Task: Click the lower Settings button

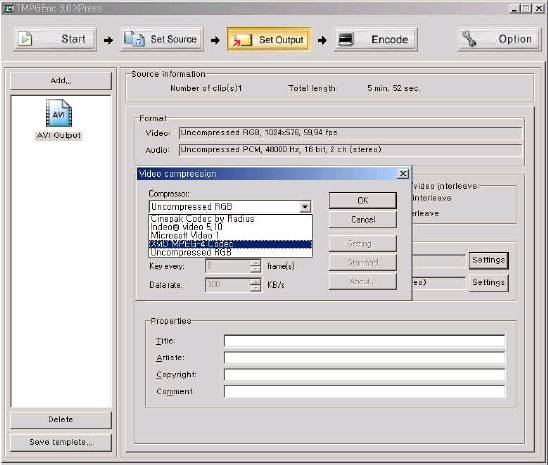Action: pos(489,283)
